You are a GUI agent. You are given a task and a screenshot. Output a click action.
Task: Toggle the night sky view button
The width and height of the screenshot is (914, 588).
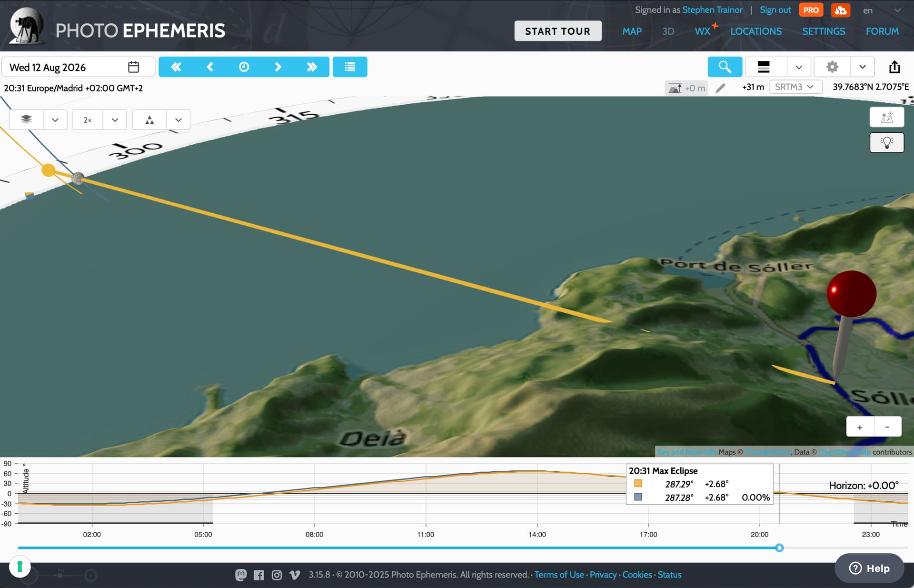(x=886, y=117)
